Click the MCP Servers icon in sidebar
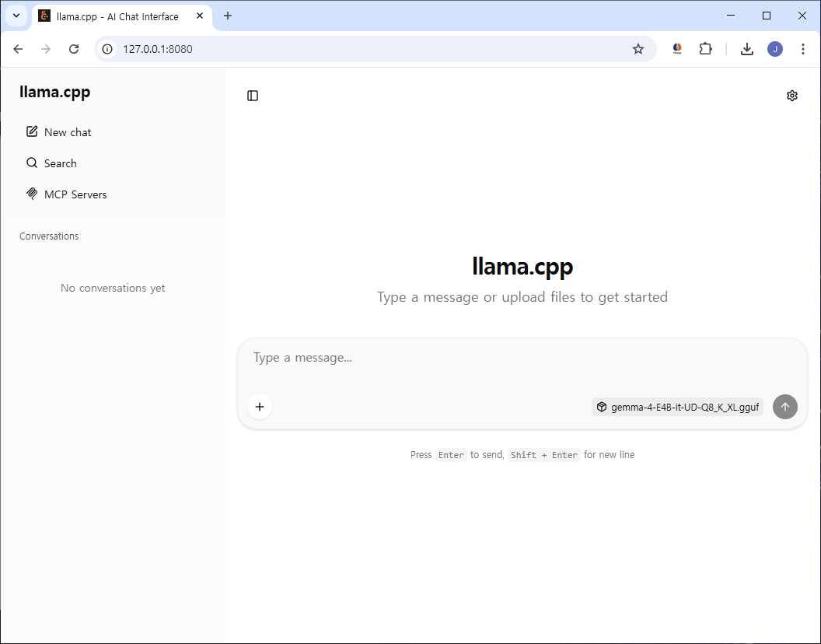 coord(32,194)
